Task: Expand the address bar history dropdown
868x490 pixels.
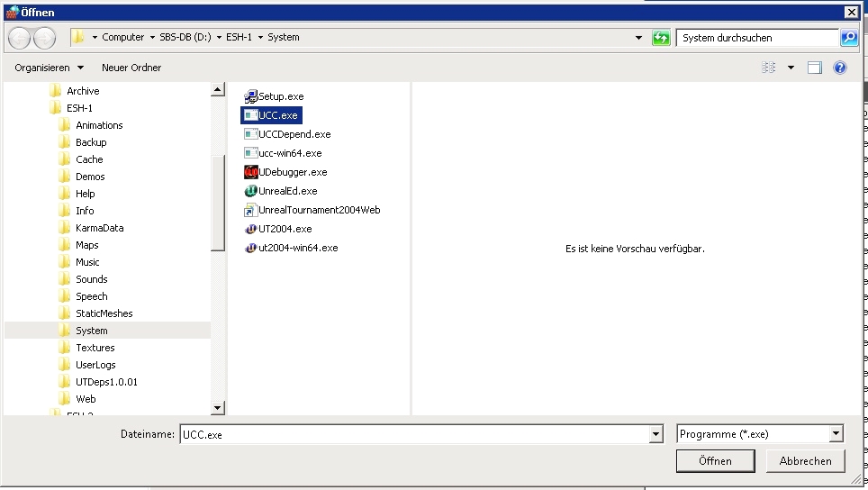Action: [638, 38]
